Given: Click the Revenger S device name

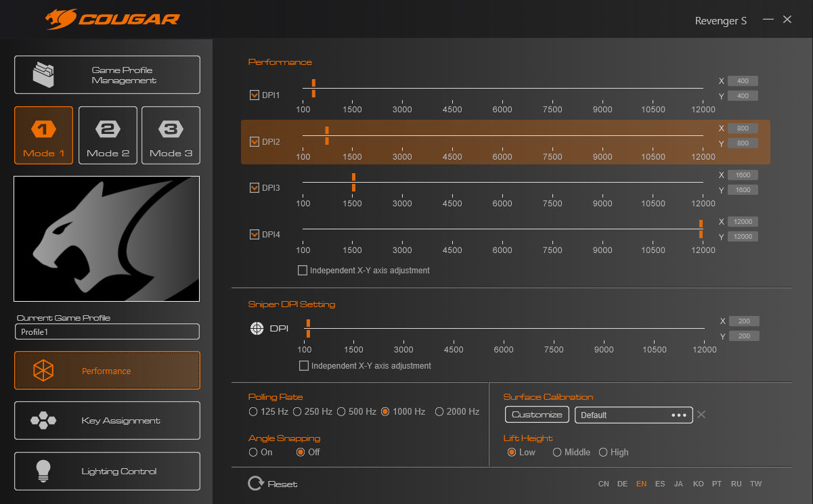Looking at the screenshot, I should tap(721, 20).
